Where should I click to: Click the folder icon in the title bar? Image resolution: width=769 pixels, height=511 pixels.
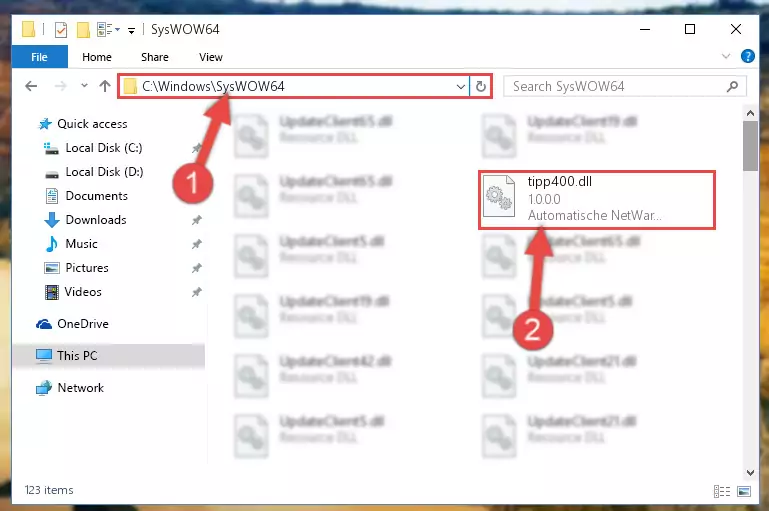click(28, 29)
